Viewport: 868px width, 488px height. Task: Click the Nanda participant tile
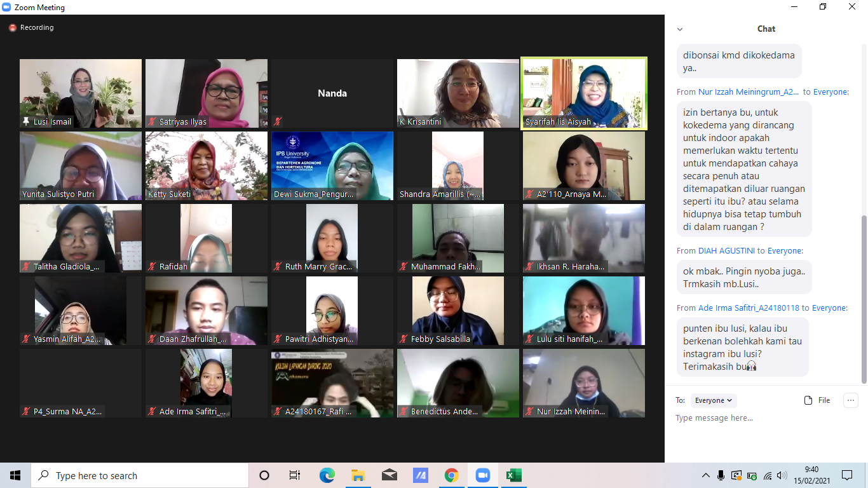pos(332,93)
